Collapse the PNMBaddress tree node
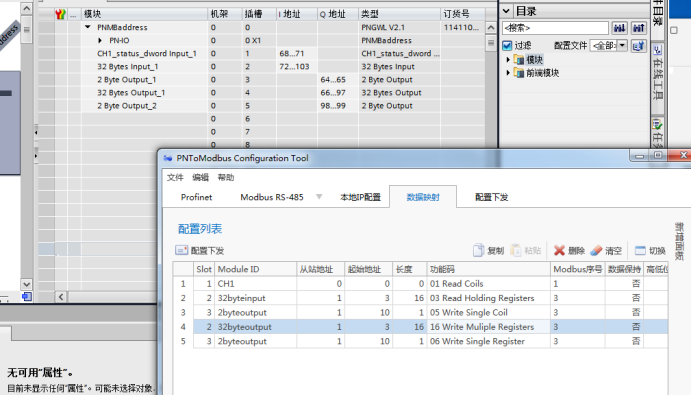Image resolution: width=692 pixels, height=395 pixels. pos(88,27)
